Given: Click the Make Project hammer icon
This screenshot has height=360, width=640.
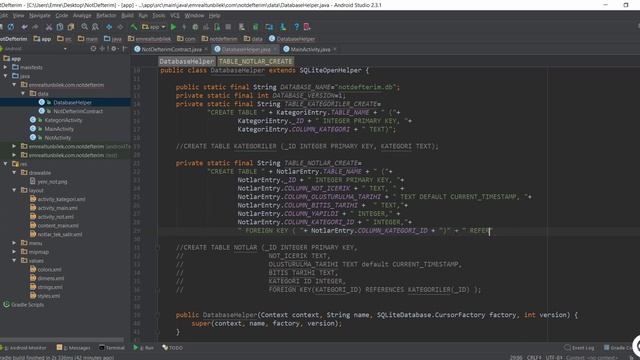Looking at the screenshot, I should point(133,27).
